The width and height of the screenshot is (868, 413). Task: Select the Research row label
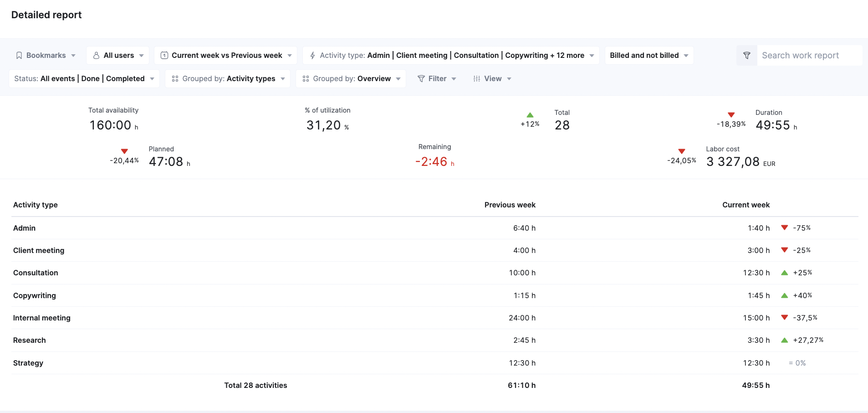(30, 340)
